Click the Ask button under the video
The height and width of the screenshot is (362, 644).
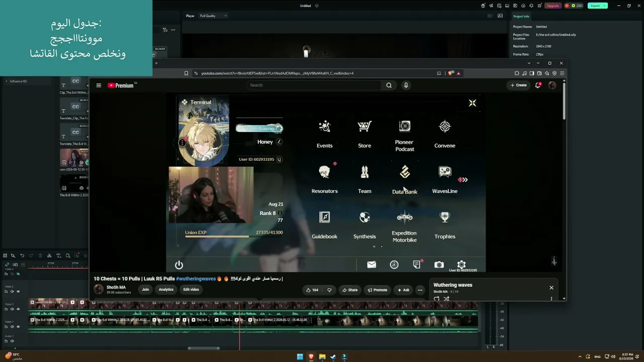pos(404,290)
